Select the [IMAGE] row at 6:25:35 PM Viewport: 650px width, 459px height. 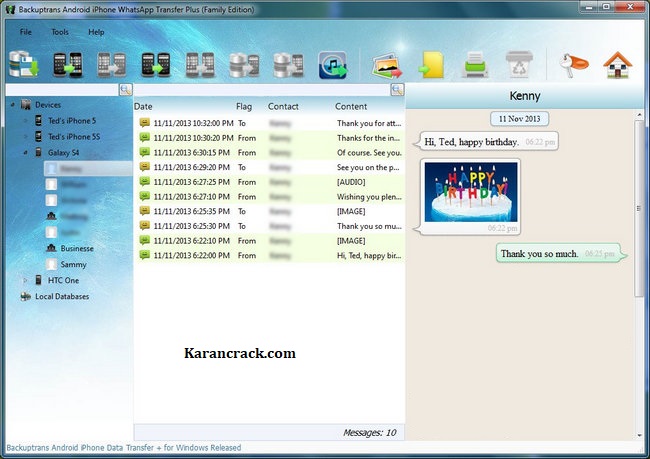coord(270,211)
